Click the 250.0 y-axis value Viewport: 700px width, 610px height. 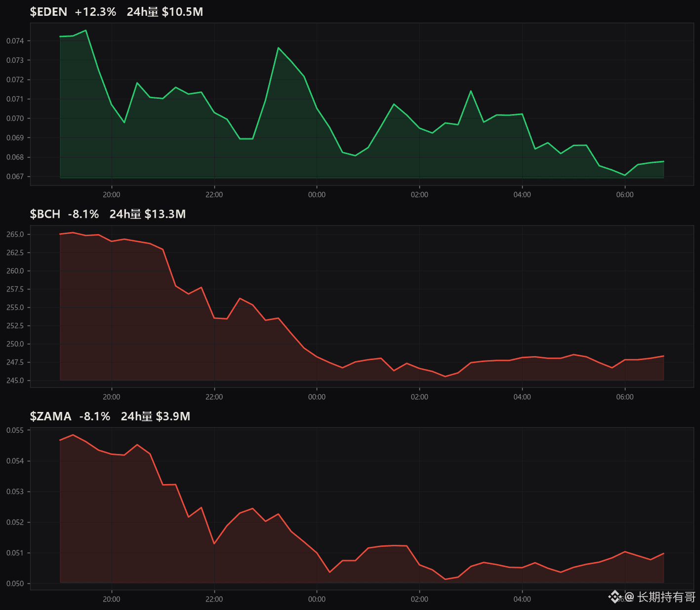15,344
